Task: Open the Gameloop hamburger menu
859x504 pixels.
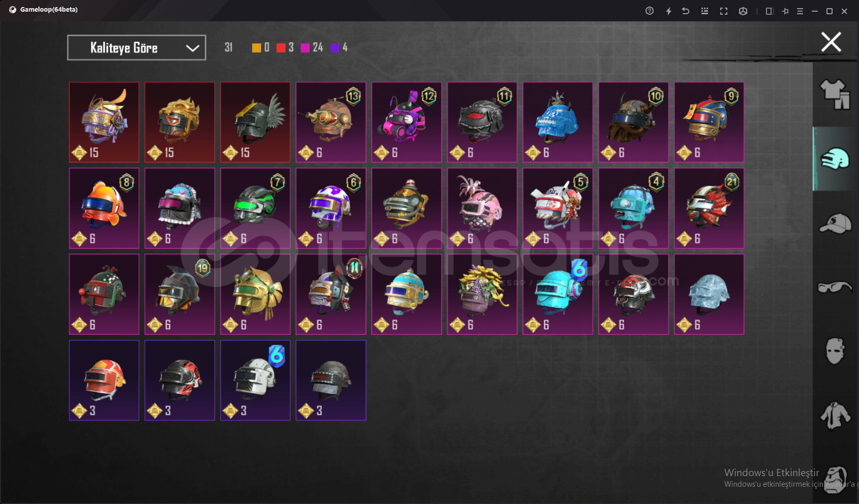Action: tap(800, 11)
